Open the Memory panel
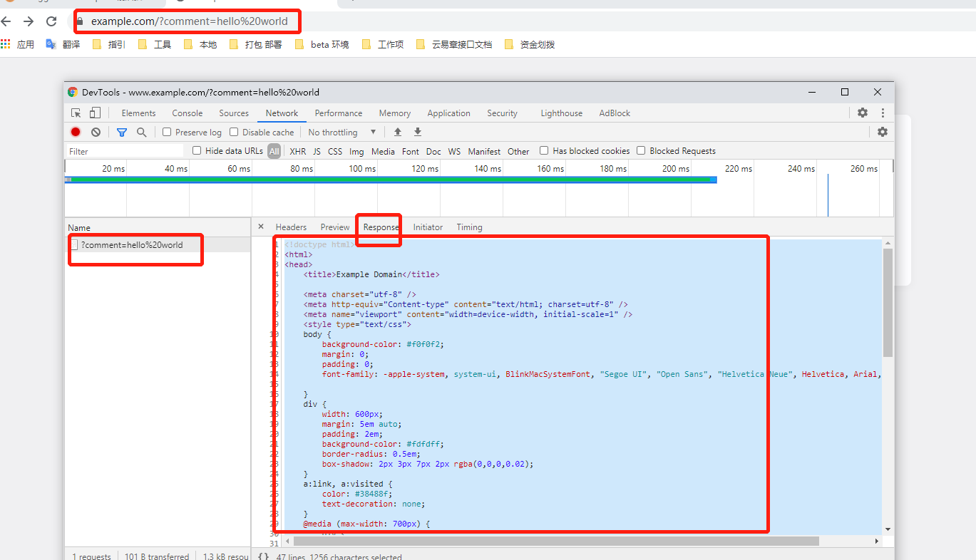Viewport: 976px width, 560px height. point(395,113)
